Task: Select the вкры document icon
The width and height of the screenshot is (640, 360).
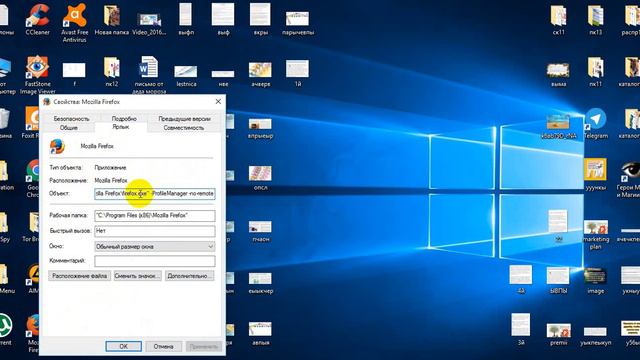Action: tap(260, 19)
